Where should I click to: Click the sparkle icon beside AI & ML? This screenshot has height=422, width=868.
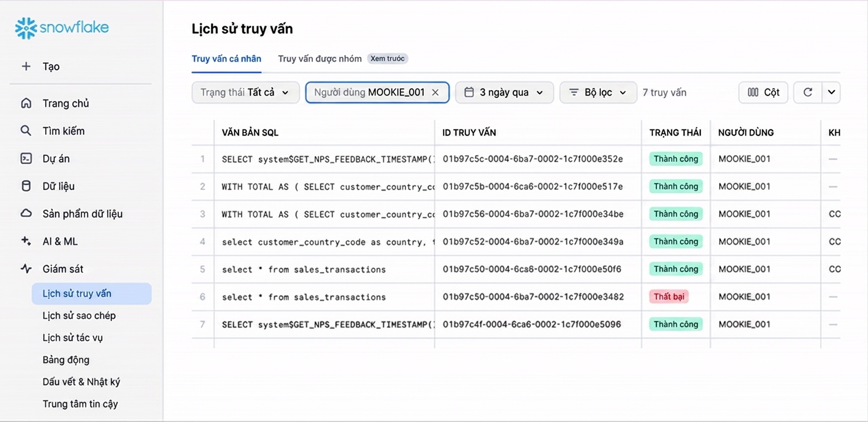[26, 241]
